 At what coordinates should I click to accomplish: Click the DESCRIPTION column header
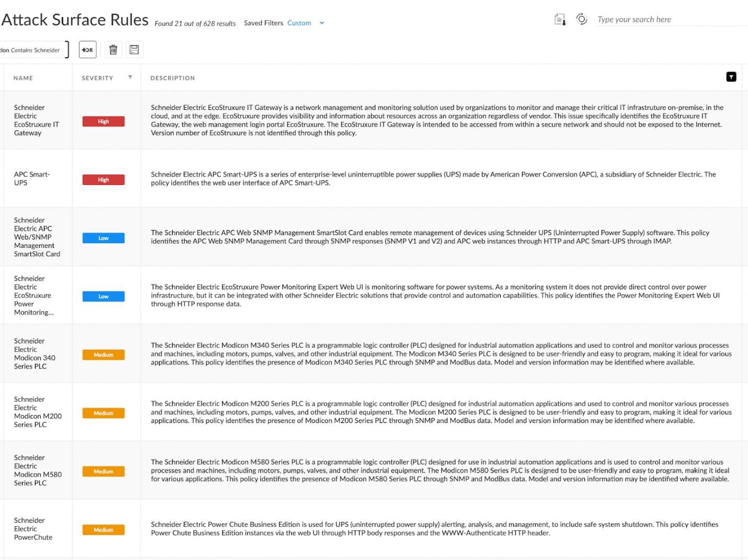(172, 78)
